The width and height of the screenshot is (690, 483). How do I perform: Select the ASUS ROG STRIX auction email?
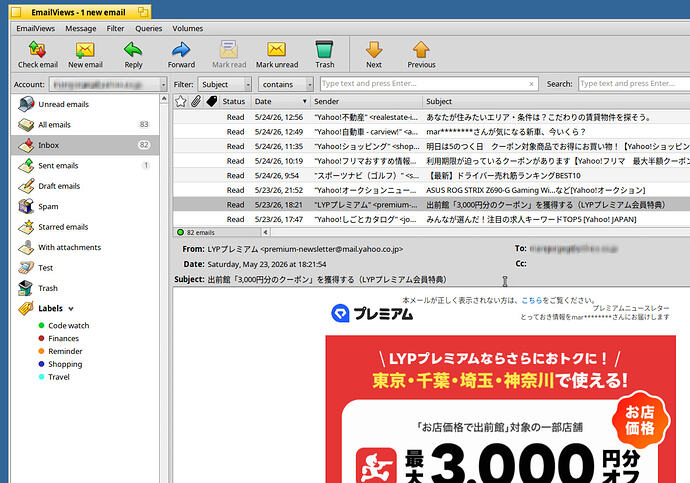click(x=431, y=190)
